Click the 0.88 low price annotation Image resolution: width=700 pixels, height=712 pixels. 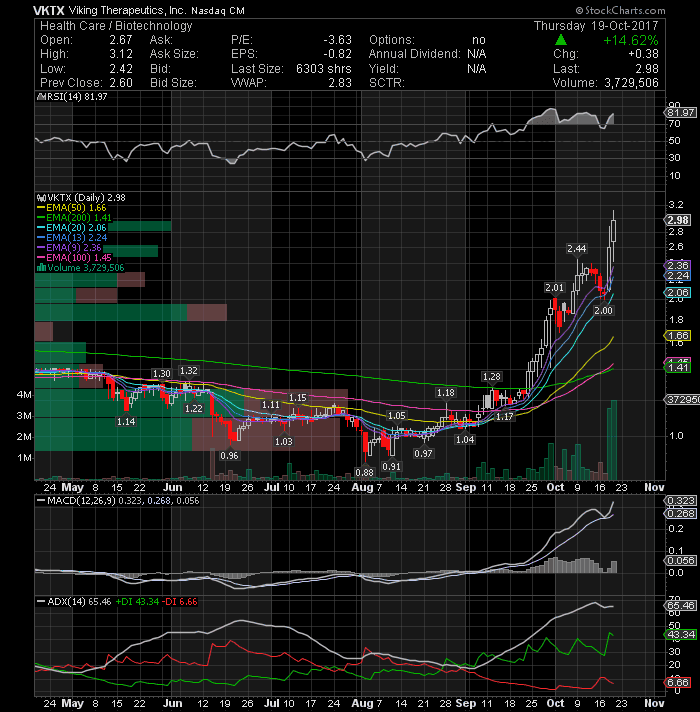tap(365, 473)
